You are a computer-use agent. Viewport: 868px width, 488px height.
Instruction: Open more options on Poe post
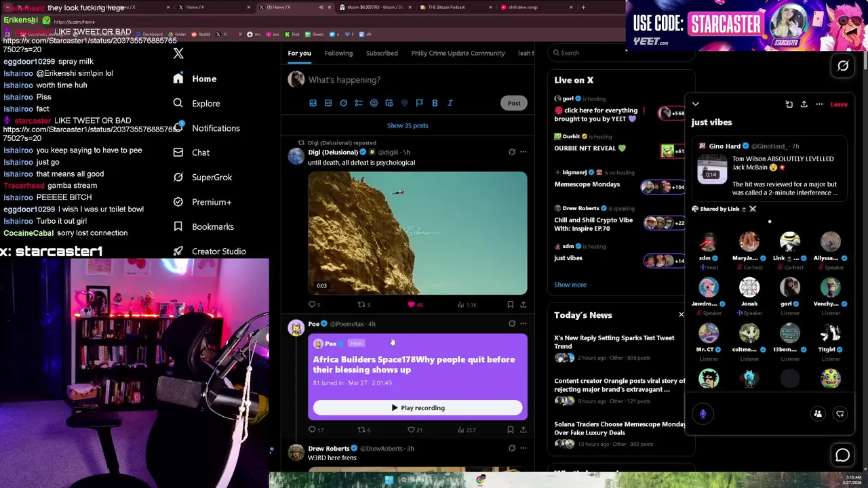[x=523, y=324]
